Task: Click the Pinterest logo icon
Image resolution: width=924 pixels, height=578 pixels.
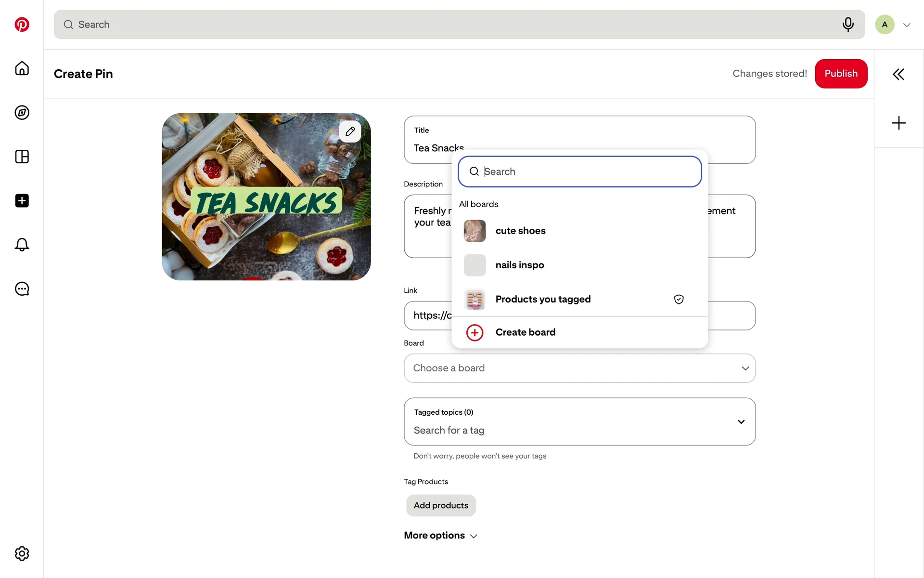Action: tap(22, 25)
